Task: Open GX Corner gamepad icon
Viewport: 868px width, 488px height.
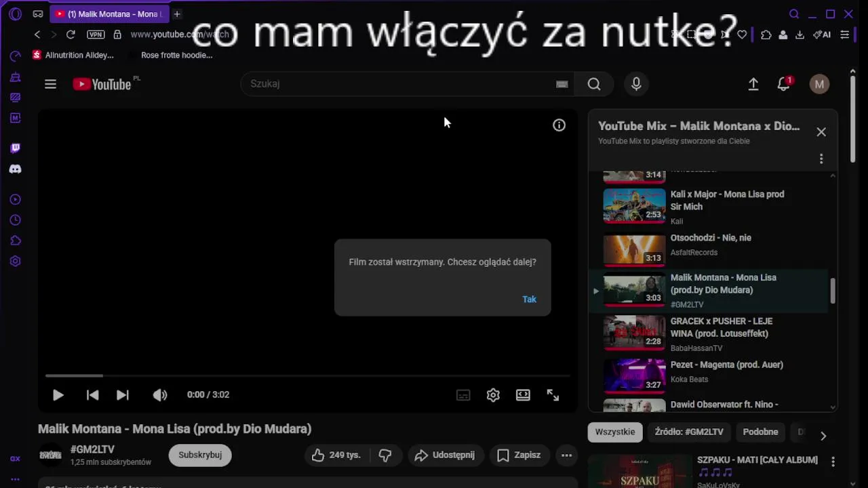Action: [38, 14]
